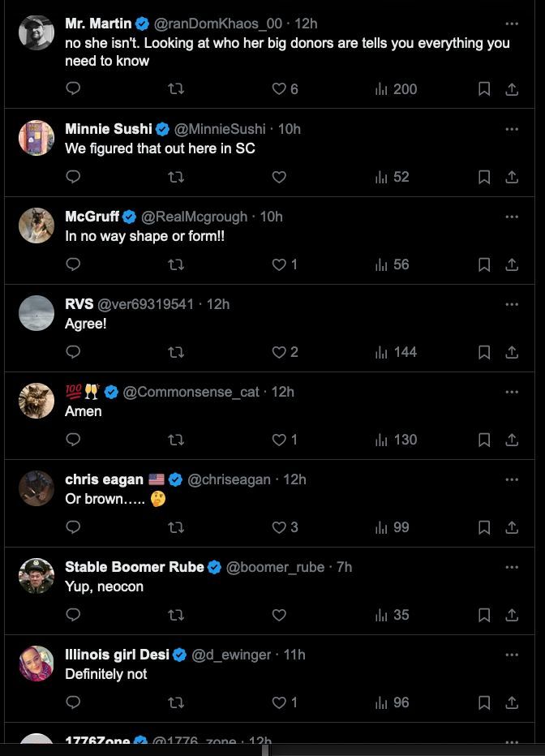Like chris eagan's "Or brown" tweet
Image resolution: width=545 pixels, height=756 pixels.
(279, 527)
